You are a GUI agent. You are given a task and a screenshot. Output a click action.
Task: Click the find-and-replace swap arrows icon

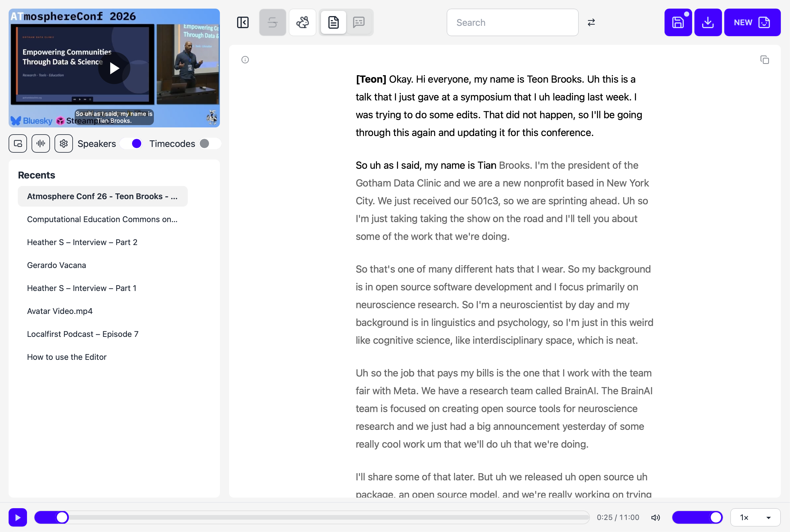coord(591,22)
